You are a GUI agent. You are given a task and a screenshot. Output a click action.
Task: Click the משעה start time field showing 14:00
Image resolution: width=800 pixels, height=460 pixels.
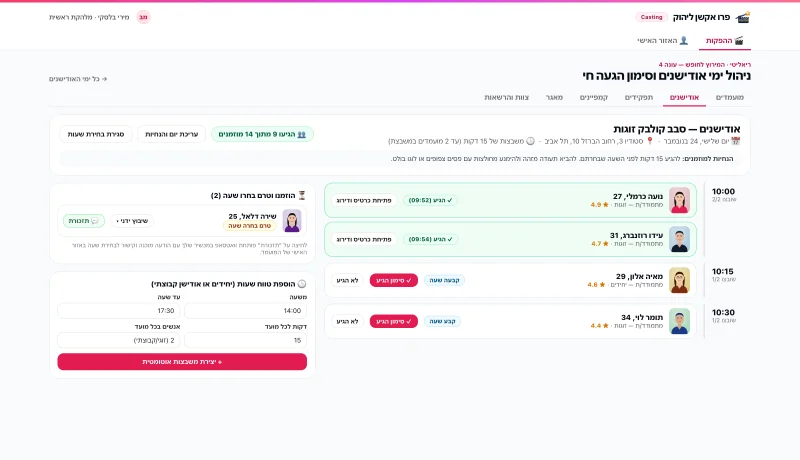(245, 311)
